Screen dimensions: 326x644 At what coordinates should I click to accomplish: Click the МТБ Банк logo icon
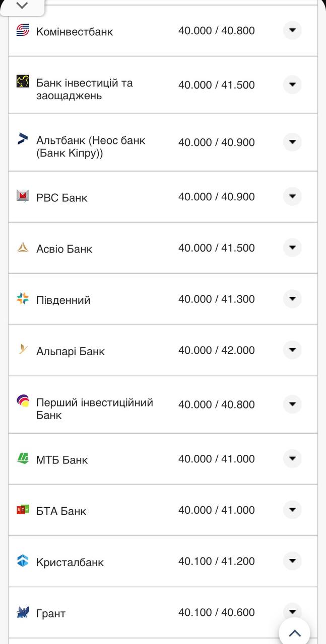pyautogui.click(x=23, y=458)
